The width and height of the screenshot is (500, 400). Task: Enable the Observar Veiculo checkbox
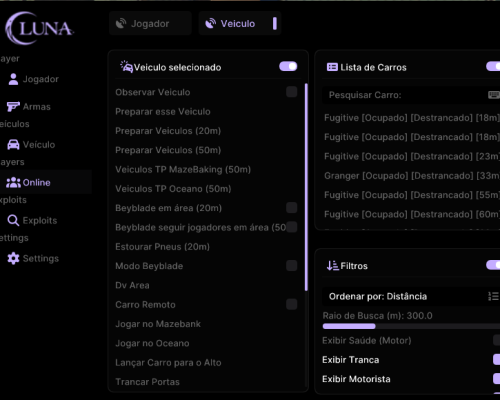292,92
